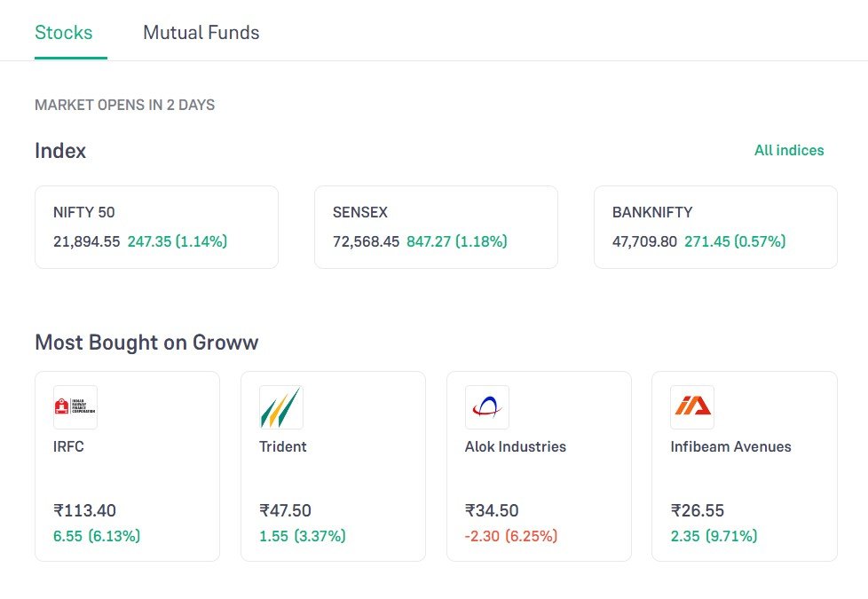Image resolution: width=868 pixels, height=599 pixels.
Task: Click Infibeam Avenues change 2.35 (9.71%)
Action: click(714, 537)
